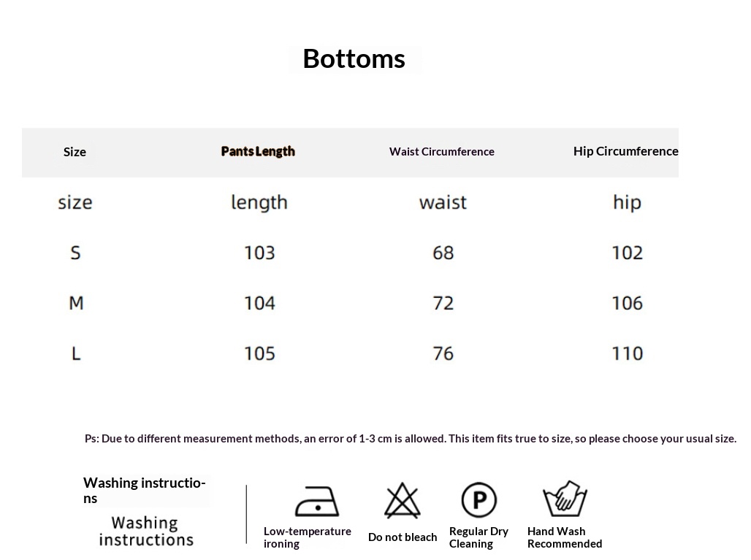The width and height of the screenshot is (751, 560).
Task: Click the Pants Length column header
Action: (x=258, y=151)
